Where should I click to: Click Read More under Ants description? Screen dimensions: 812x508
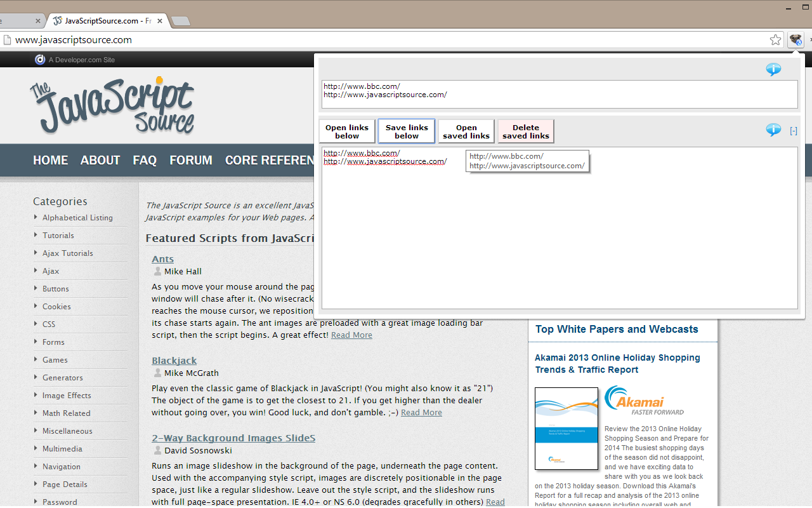coord(351,335)
